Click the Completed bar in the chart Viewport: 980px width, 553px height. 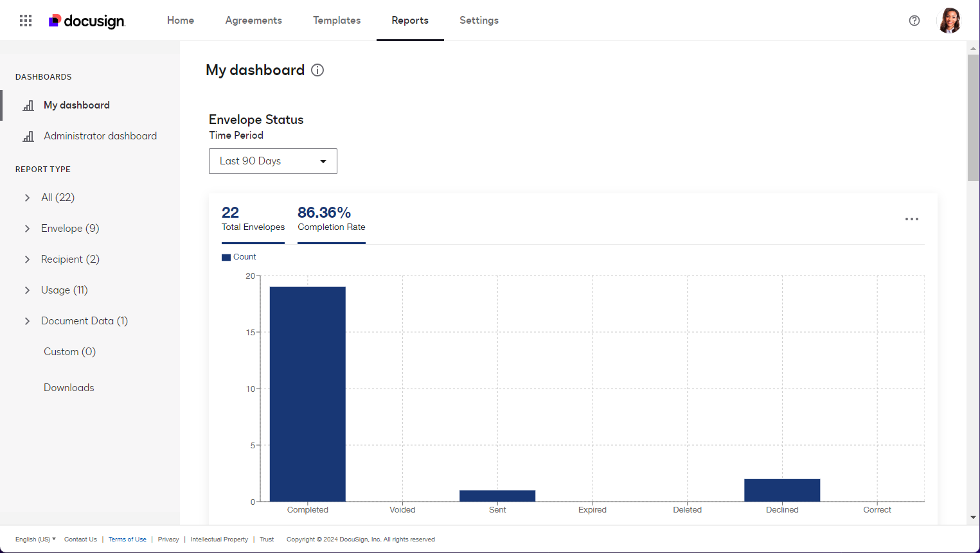[308, 392]
